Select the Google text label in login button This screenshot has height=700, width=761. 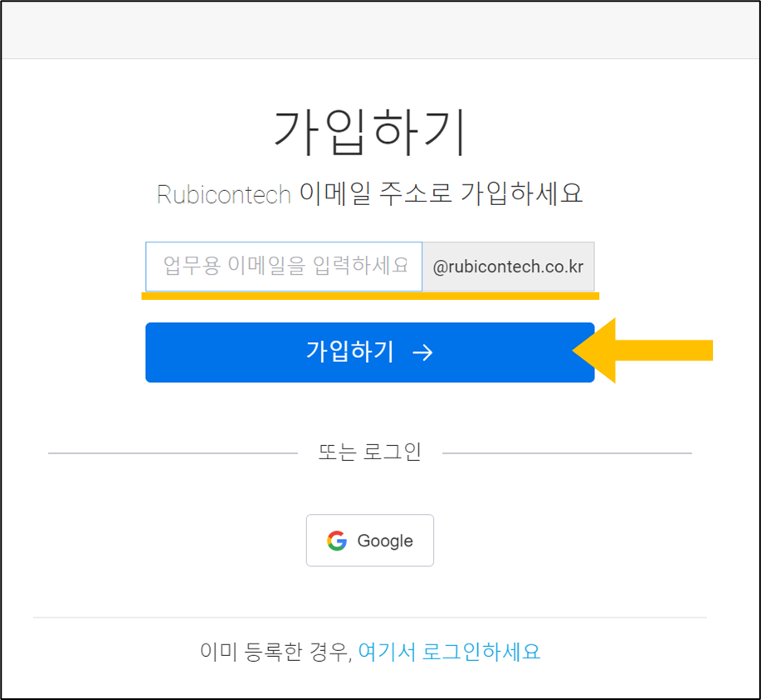point(385,541)
